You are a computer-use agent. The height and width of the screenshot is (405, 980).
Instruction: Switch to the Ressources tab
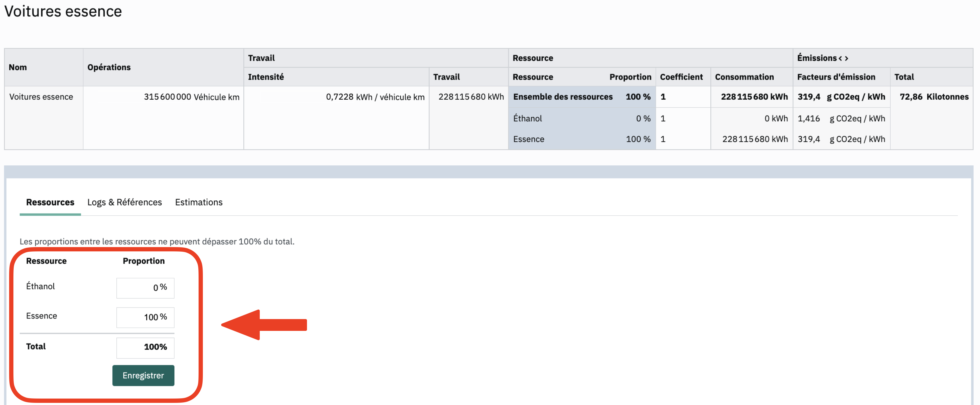tap(50, 202)
